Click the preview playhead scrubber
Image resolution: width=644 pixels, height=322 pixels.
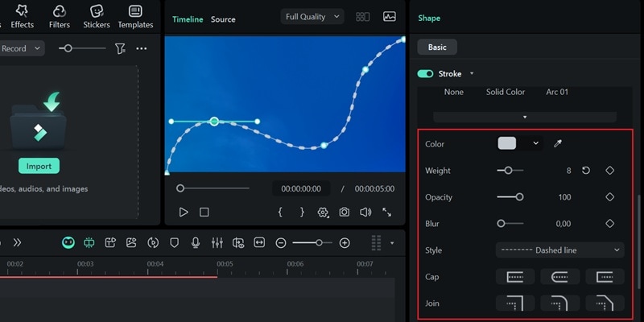[180, 188]
